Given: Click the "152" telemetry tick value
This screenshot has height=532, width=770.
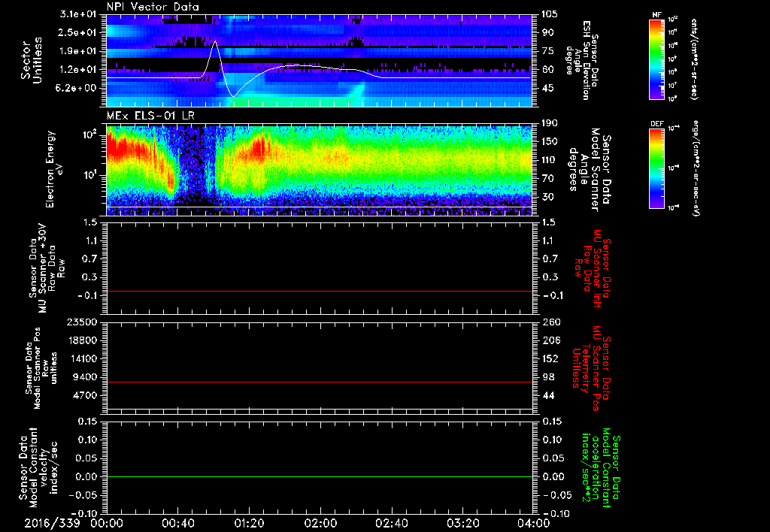Looking at the screenshot, I should 550,358.
